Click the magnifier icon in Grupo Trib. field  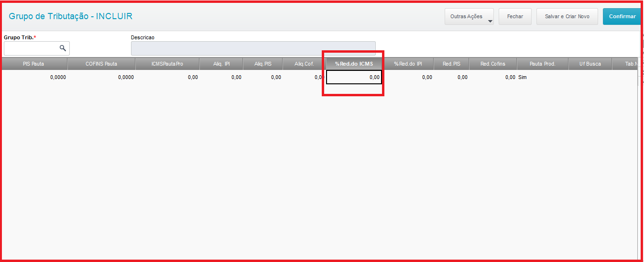63,48
